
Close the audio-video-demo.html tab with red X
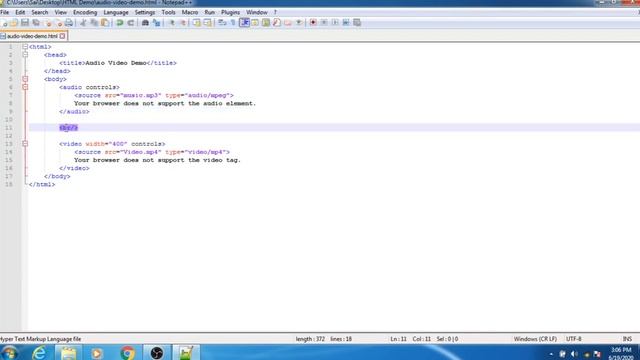pos(62,36)
